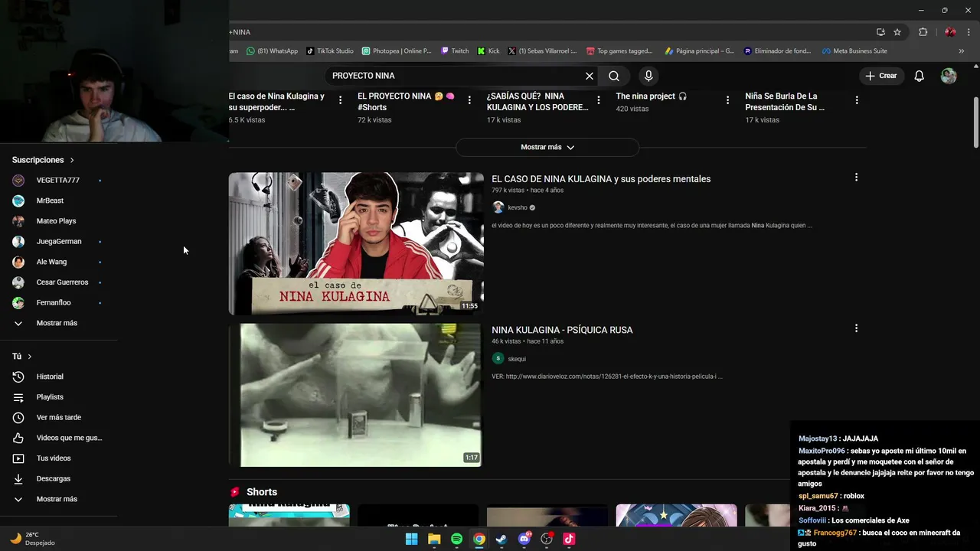Clear the PROYECTO NINA search query
This screenshot has width=980, height=551.
coord(590,76)
